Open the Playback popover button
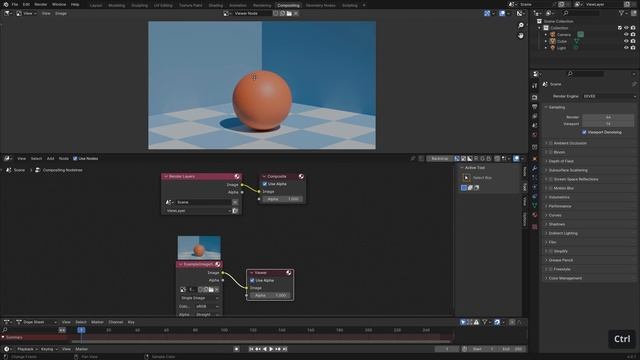The width and height of the screenshot is (640, 360). 27,349
